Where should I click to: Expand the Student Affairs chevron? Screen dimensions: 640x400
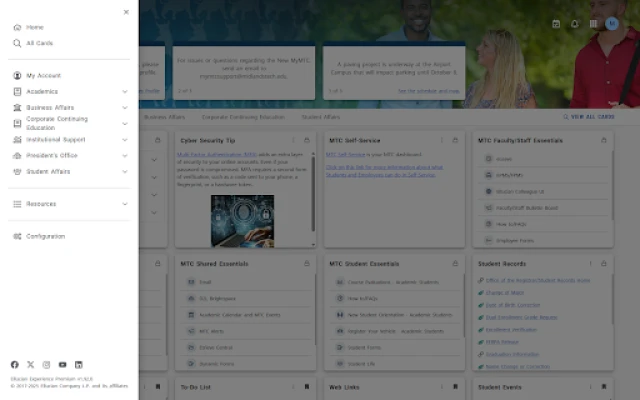[125, 171]
